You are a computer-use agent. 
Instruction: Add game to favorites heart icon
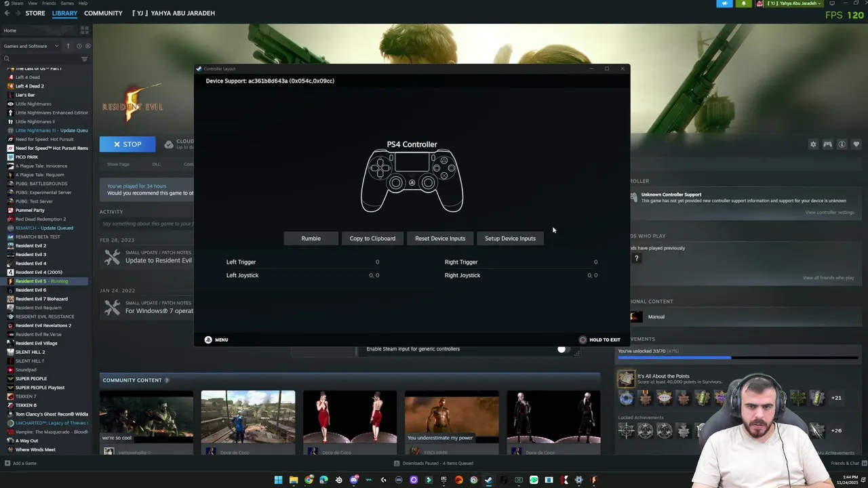pos(856,144)
